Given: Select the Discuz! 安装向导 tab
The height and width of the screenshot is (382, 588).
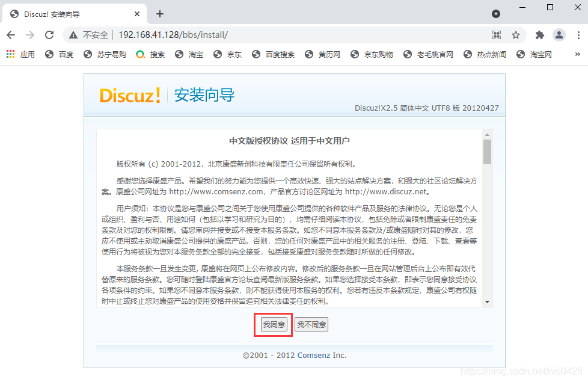Looking at the screenshot, I should click(x=74, y=14).
